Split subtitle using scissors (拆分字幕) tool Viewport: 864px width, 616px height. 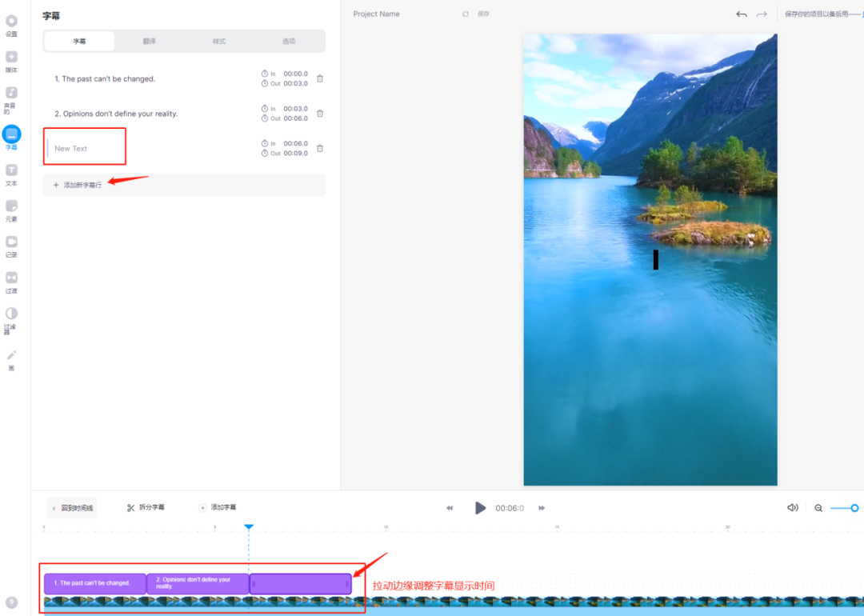[147, 507]
